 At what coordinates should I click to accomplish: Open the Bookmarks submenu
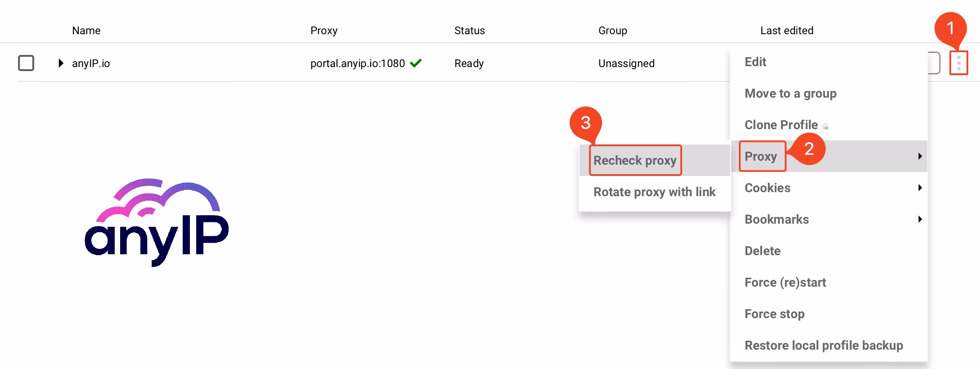(829, 219)
